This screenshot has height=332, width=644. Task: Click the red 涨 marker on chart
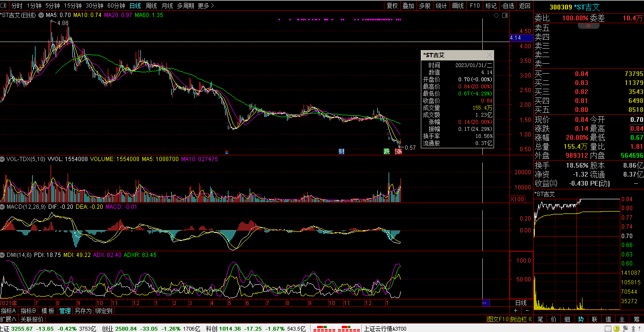(x=399, y=151)
